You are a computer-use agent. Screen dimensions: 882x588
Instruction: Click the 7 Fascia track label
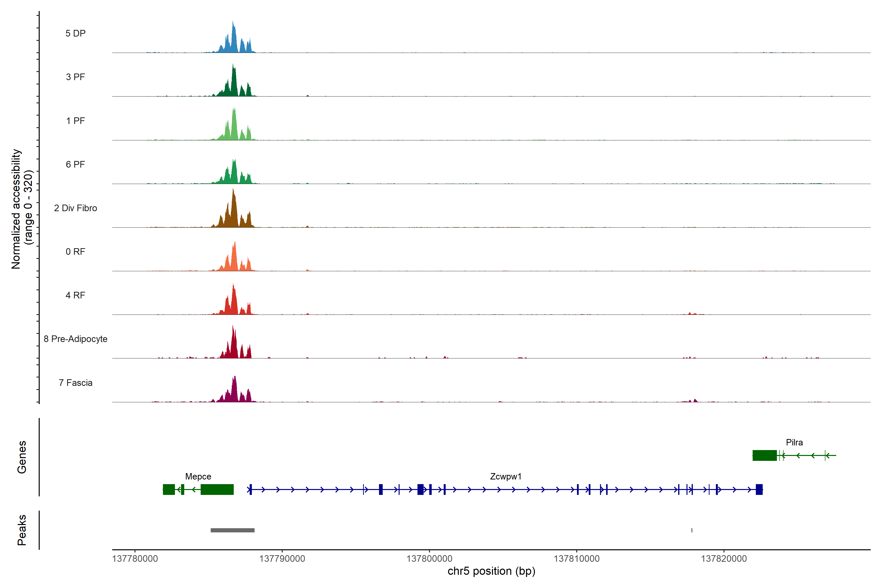(75, 383)
